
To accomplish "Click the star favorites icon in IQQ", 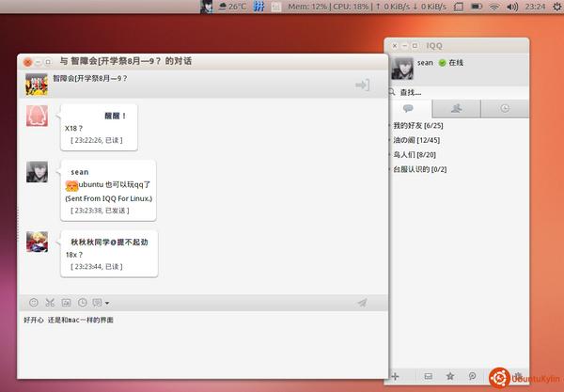I will (450, 376).
